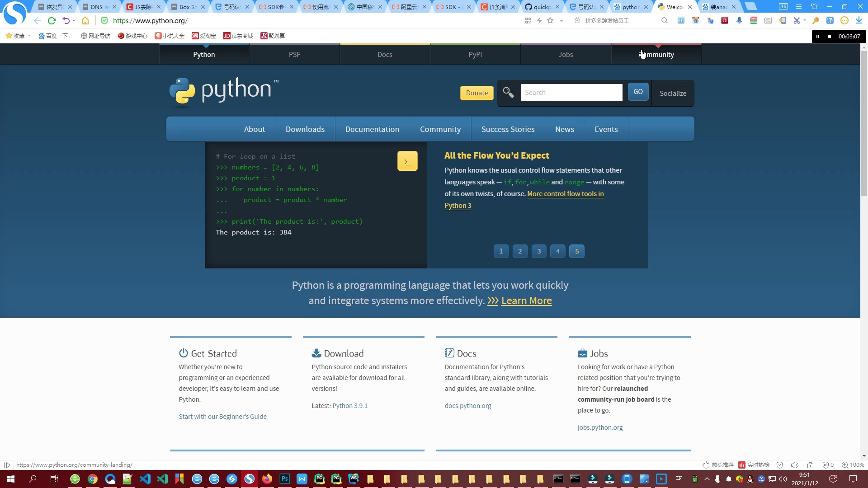
Task: Show slide 3 of the code carousel
Action: tap(539, 251)
